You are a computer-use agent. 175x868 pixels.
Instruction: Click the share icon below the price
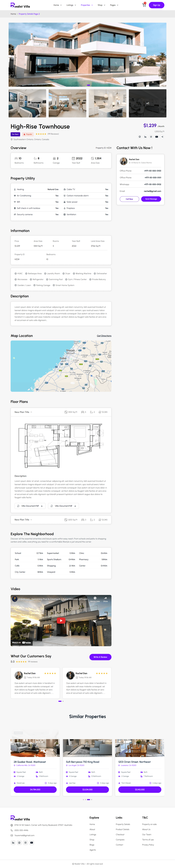(x=162, y=137)
